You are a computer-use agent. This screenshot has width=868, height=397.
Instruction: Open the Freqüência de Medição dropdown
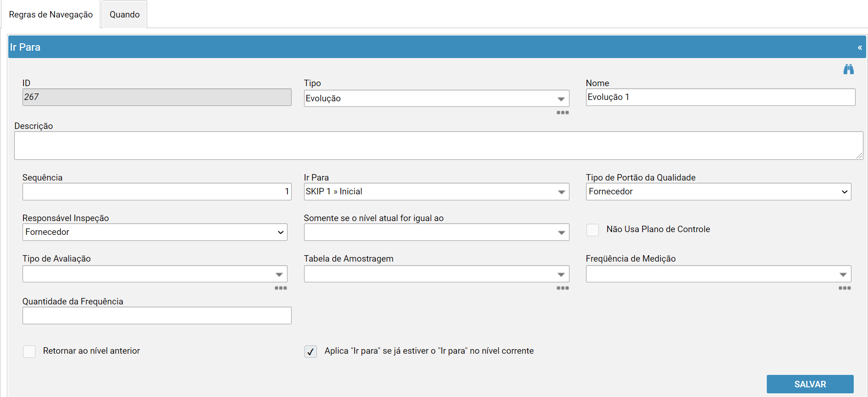(x=718, y=274)
